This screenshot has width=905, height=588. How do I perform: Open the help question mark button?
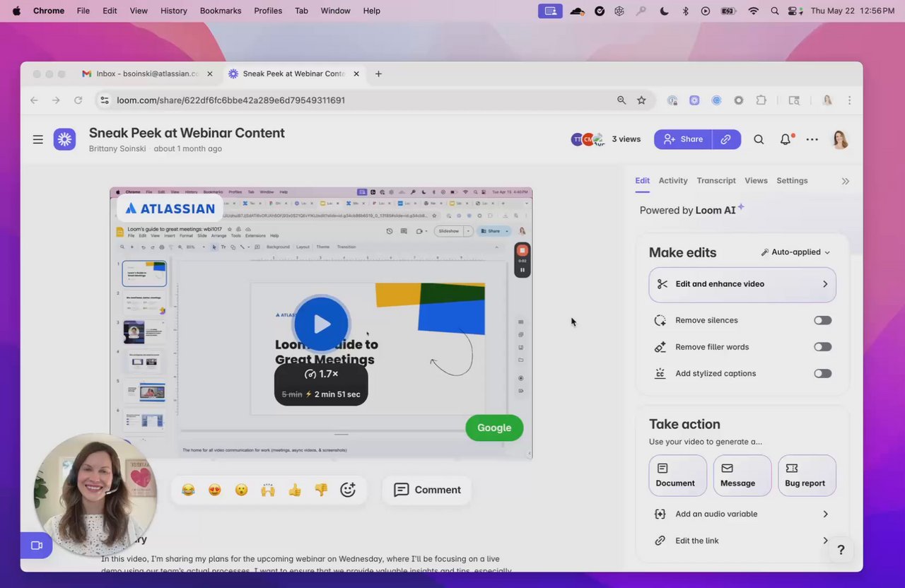coord(841,550)
